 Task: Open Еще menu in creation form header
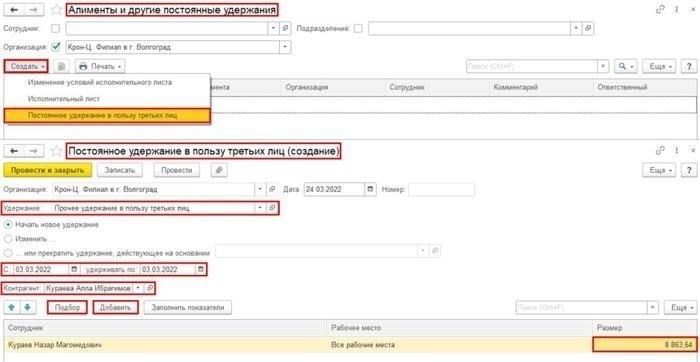coord(659,170)
